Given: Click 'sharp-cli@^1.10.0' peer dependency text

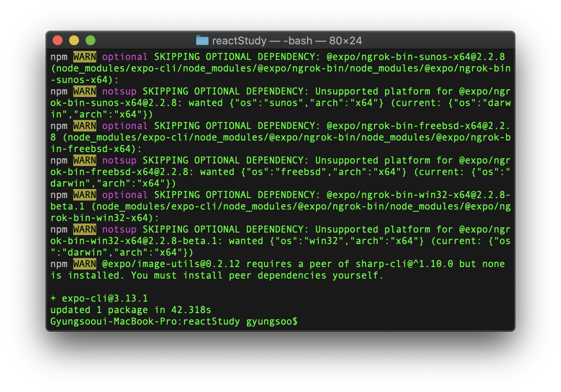Looking at the screenshot, I should pyautogui.click(x=404, y=264).
